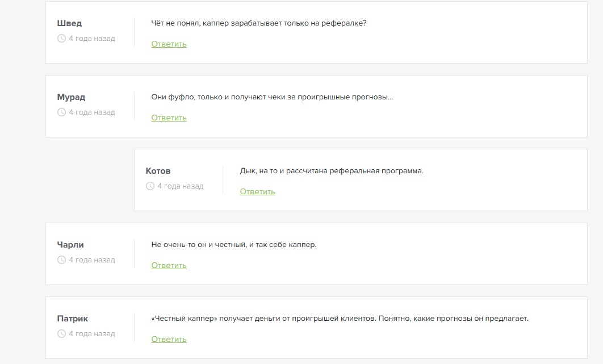The height and width of the screenshot is (364, 603).
Task: Click the clock icon under Чарли
Action: [x=61, y=260]
